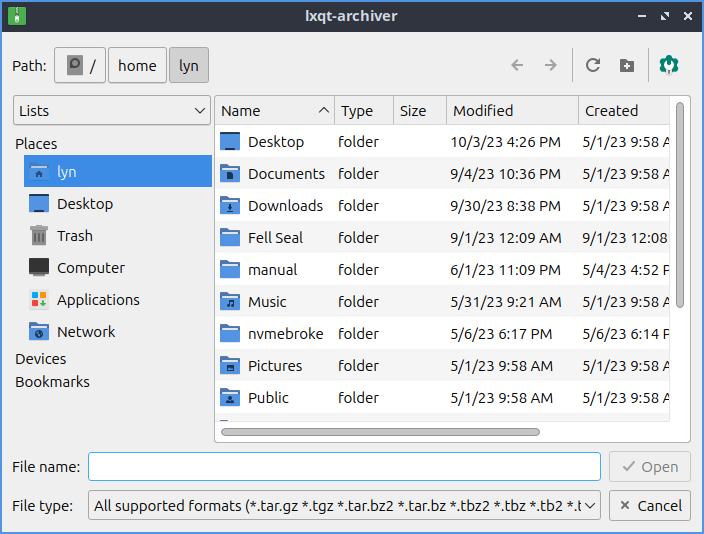The image size is (704, 534).
Task: Click the root filesystem path button
Action: tap(80, 66)
